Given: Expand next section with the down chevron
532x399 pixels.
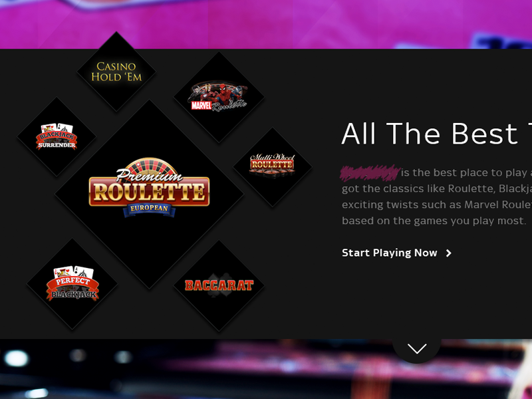Looking at the screenshot, I should point(417,348).
